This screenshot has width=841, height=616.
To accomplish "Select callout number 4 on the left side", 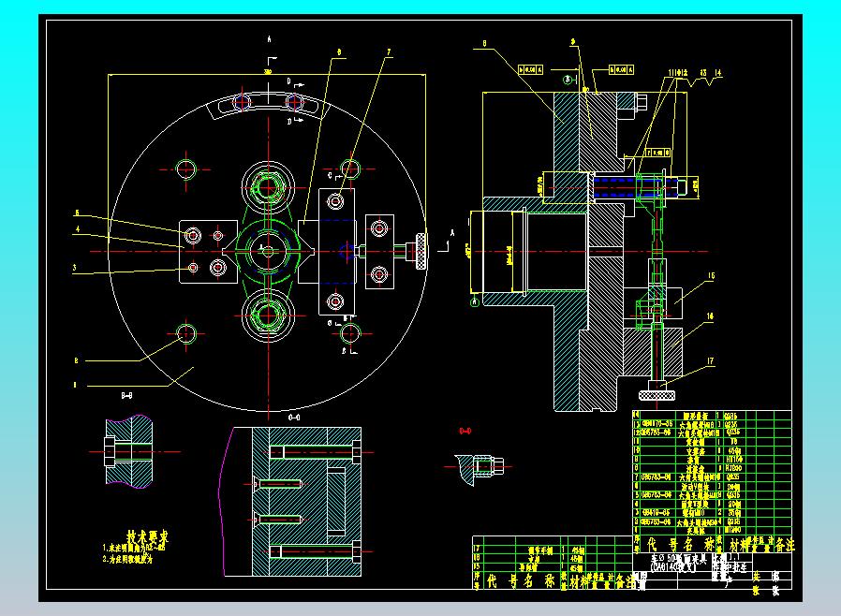I will (x=78, y=229).
